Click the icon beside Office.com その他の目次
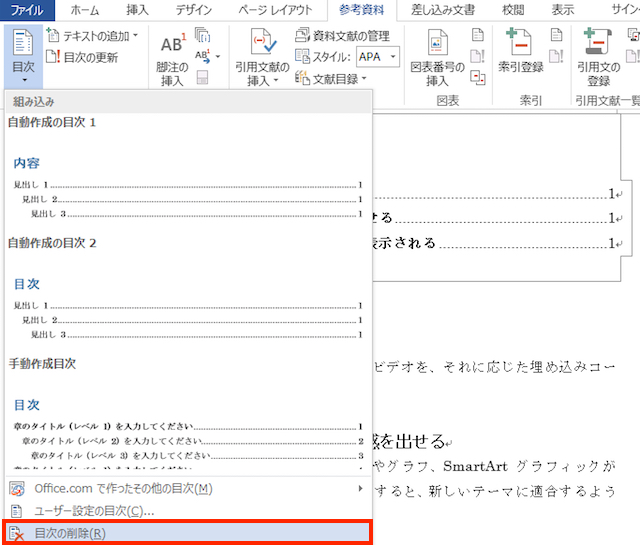Viewport: 640px width, 545px height. tap(17, 489)
